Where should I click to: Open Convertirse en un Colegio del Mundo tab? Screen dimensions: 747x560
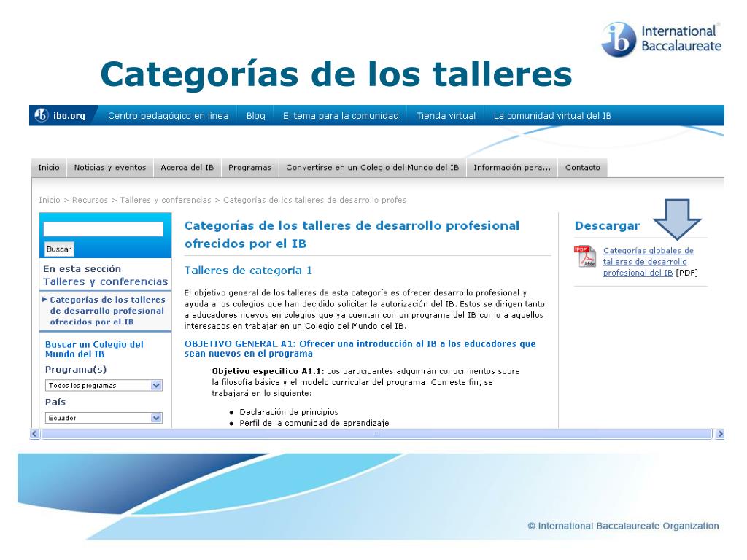(x=373, y=168)
